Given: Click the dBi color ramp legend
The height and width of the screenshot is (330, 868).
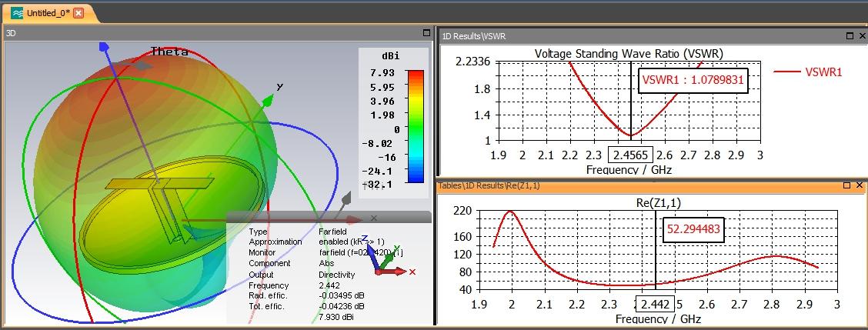Looking at the screenshot, I should [x=416, y=126].
